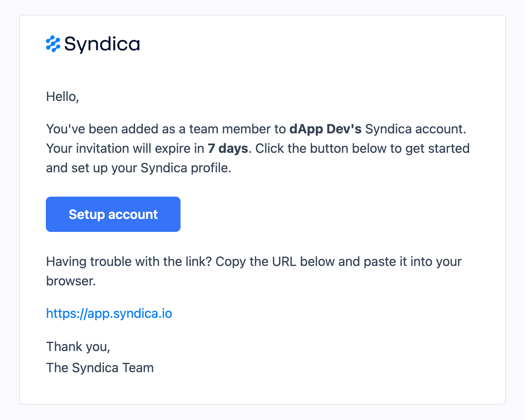The height and width of the screenshot is (420, 525).
Task: Select The Syndica Team signature
Action: coord(100,368)
